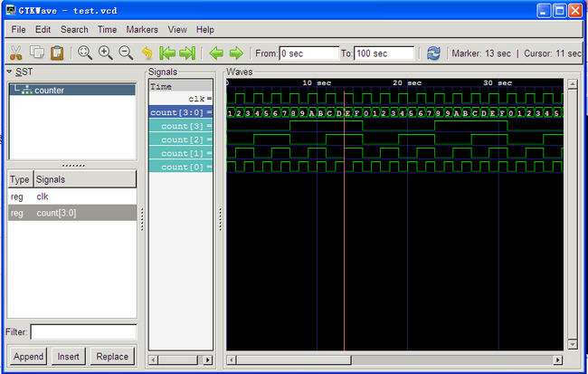Image resolution: width=588 pixels, height=374 pixels.
Task: Select count[3:0] in the signal list
Action: pos(72,213)
